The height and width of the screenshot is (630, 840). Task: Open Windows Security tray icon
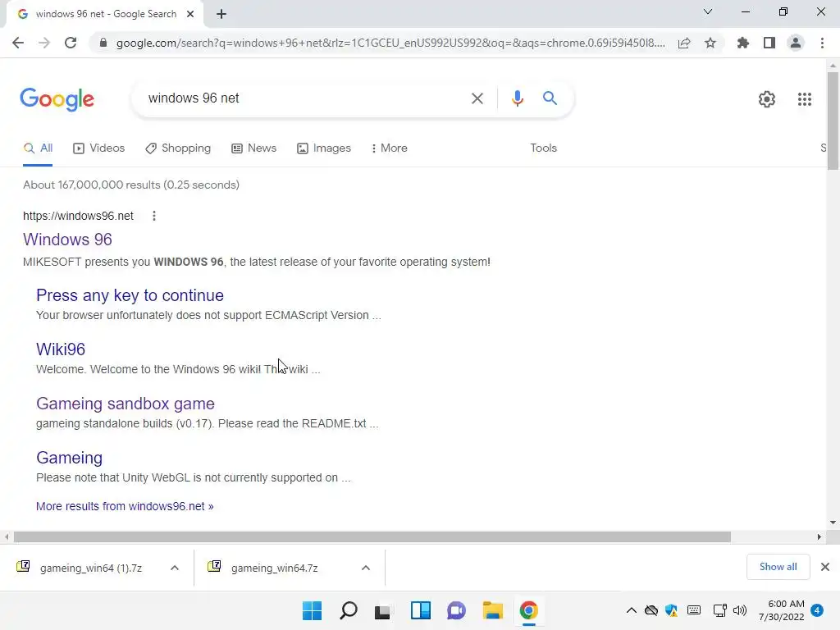(671, 610)
